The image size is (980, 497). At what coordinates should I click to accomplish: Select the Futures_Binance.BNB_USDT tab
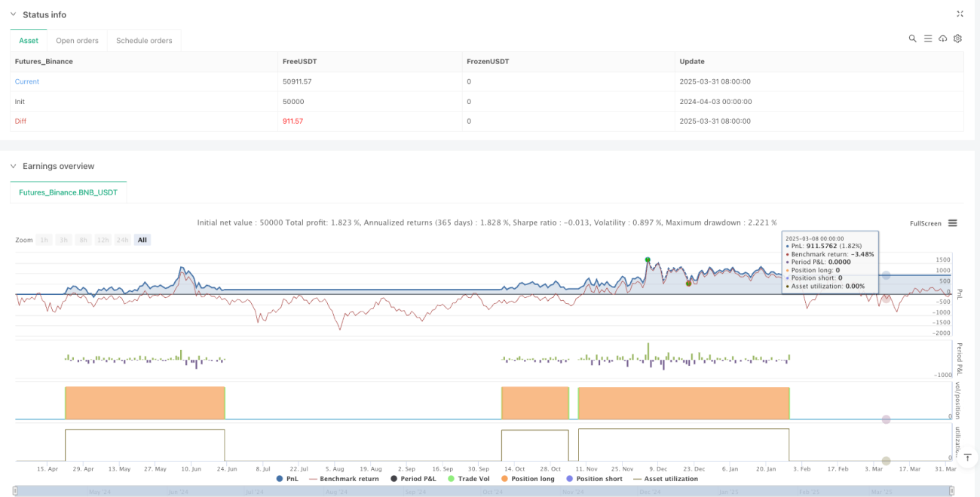(x=69, y=192)
